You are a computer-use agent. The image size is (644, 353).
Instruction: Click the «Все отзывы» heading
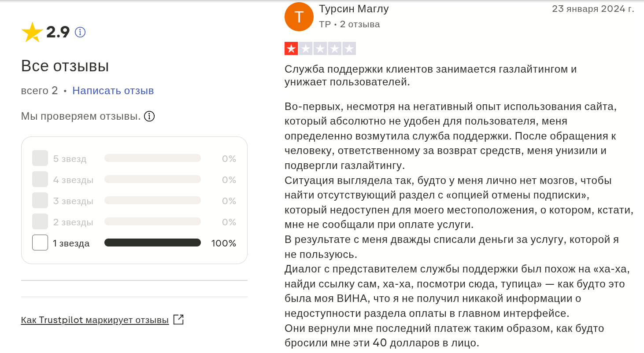point(65,66)
